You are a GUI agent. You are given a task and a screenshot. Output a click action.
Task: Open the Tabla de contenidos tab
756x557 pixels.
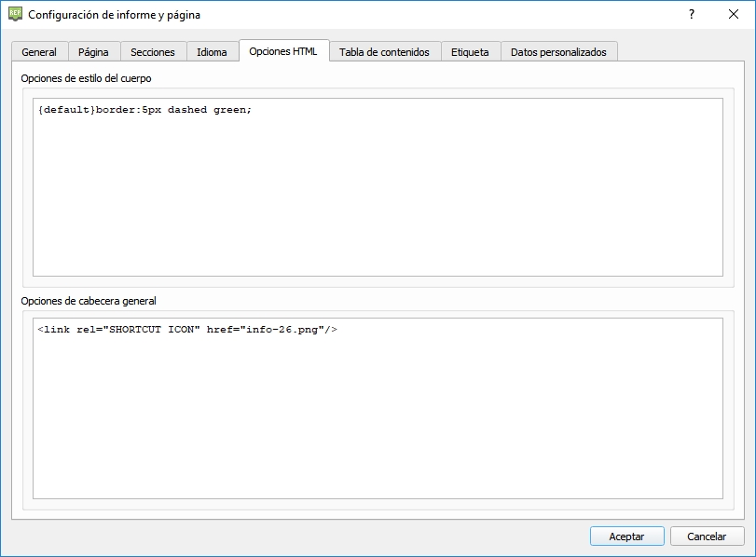384,52
